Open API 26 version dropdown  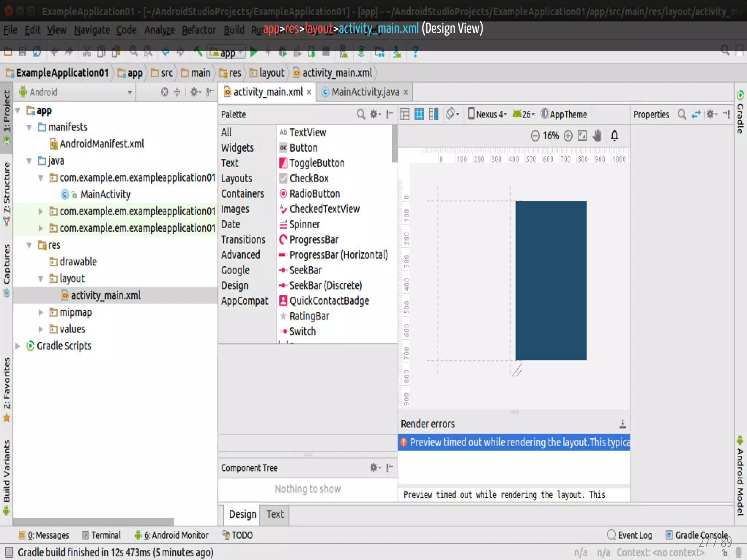tap(523, 114)
